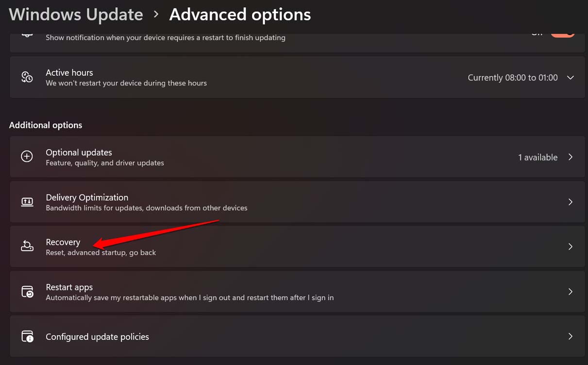The width and height of the screenshot is (588, 365).
Task: Expand the Active hours chevron
Action: coord(571,78)
